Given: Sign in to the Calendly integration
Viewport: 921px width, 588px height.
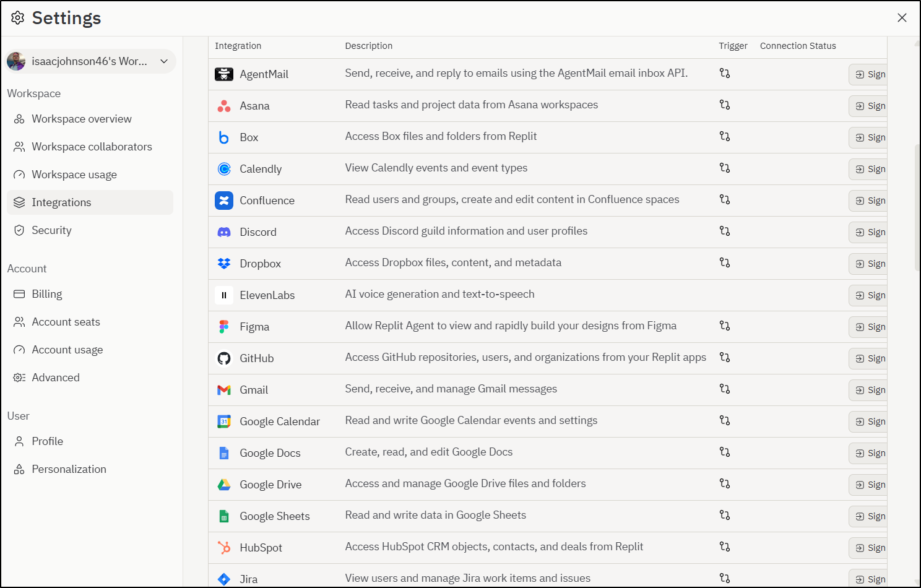Looking at the screenshot, I should pyautogui.click(x=868, y=169).
